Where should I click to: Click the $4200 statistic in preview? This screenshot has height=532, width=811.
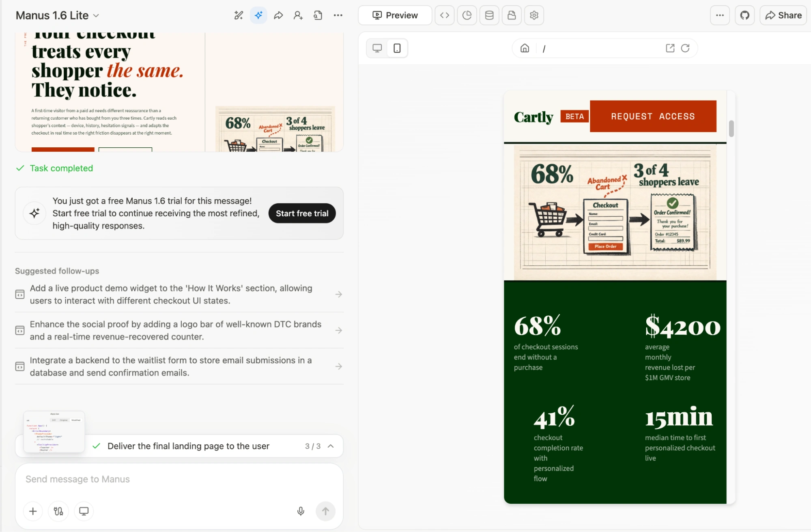pos(683,327)
